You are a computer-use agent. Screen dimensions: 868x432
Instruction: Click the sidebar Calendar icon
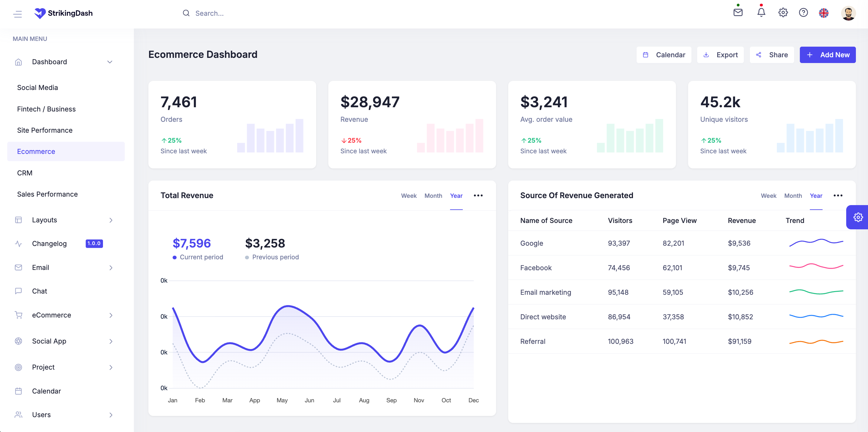[x=18, y=391]
